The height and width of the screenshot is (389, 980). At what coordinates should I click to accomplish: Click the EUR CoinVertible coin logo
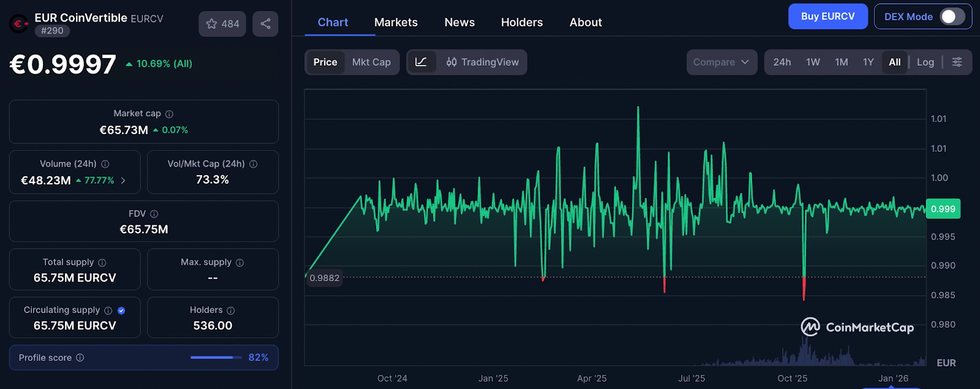pyautogui.click(x=19, y=24)
